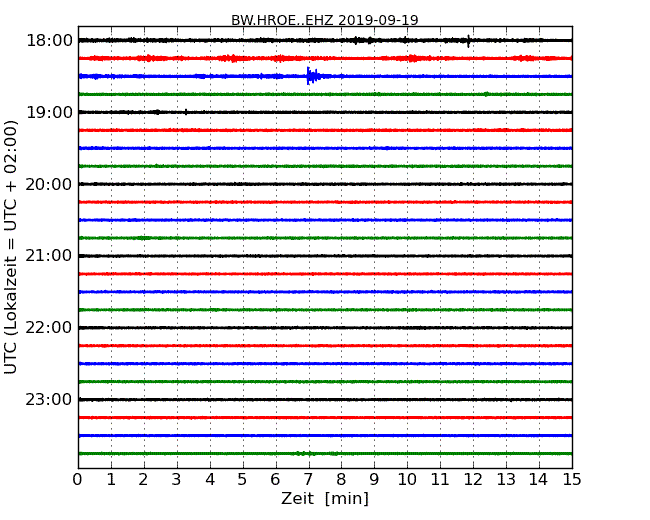Click the x-axis tick label 7
This screenshot has height=520, width=650.
[x=308, y=479]
